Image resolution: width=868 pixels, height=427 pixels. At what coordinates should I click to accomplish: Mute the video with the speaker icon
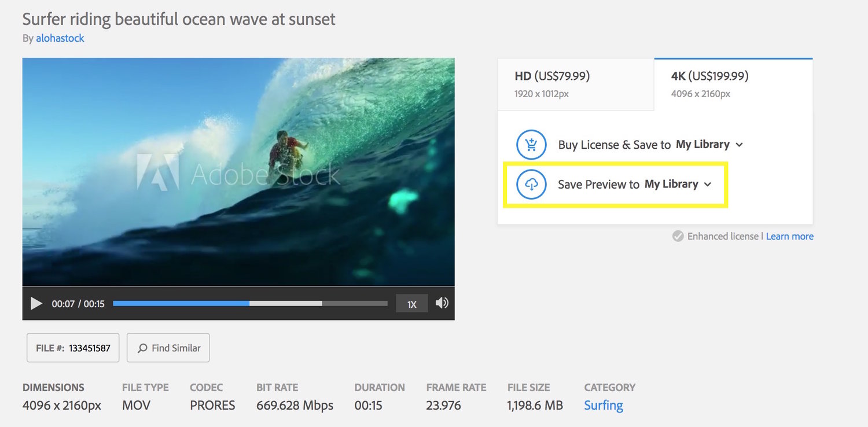tap(442, 303)
